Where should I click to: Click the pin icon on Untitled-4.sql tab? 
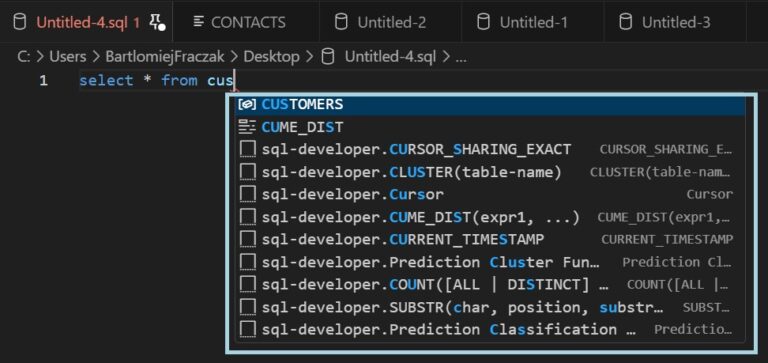click(x=157, y=22)
